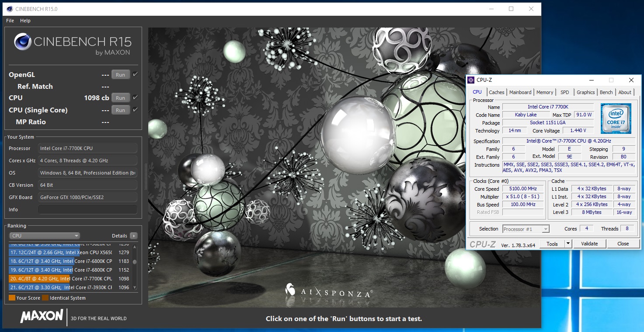Screen dimensions: 644x332
Task: Click the MAXON logo at the bottom left
Action: (x=42, y=316)
